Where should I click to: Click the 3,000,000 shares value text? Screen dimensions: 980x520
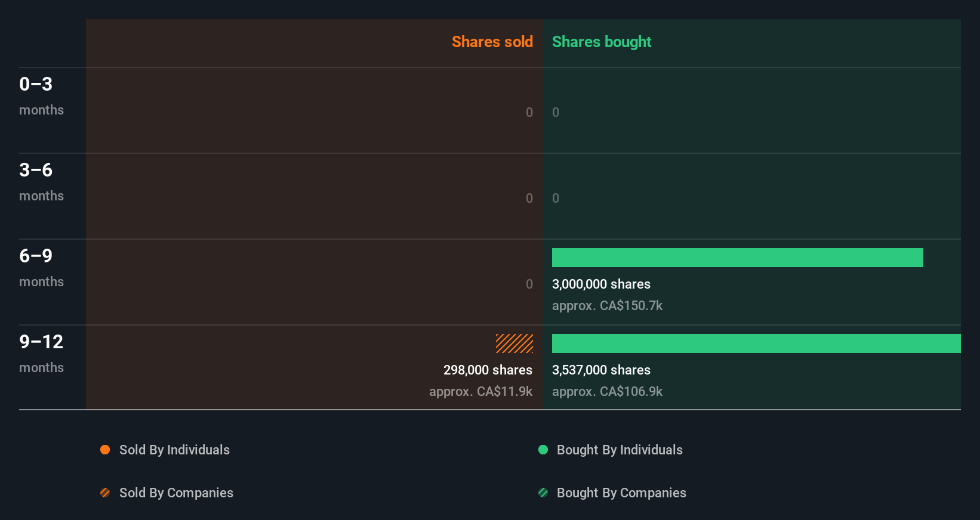(x=601, y=284)
